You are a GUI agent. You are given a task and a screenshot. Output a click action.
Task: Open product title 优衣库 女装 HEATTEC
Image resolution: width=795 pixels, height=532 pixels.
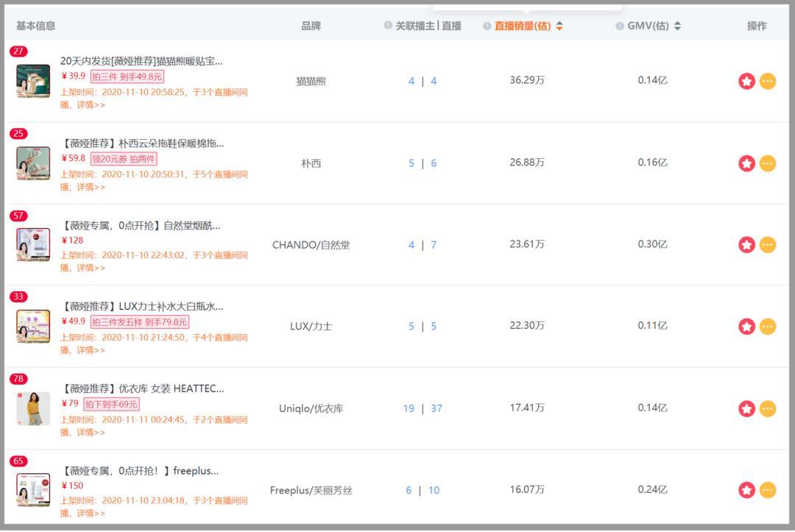tap(143, 389)
